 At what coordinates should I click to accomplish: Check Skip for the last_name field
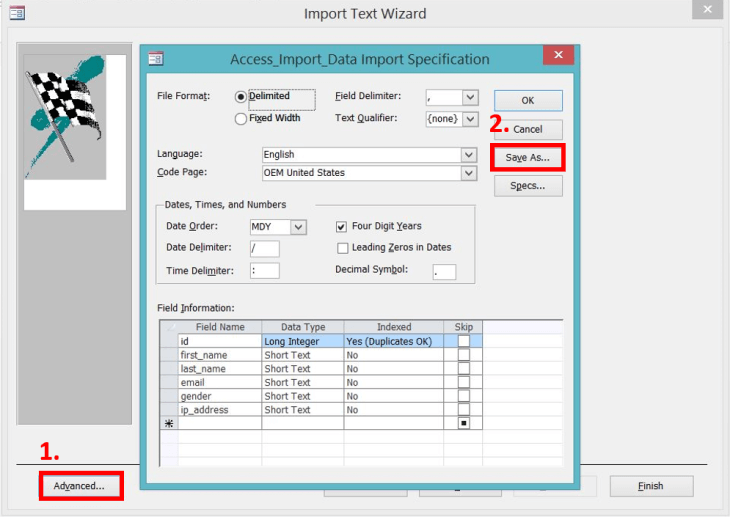coord(464,368)
